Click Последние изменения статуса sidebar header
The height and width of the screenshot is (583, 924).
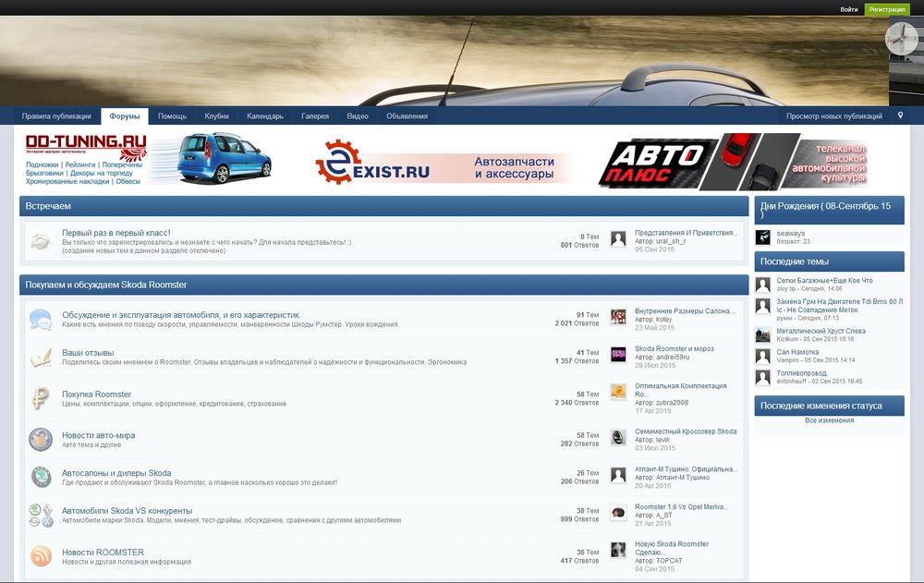829,406
